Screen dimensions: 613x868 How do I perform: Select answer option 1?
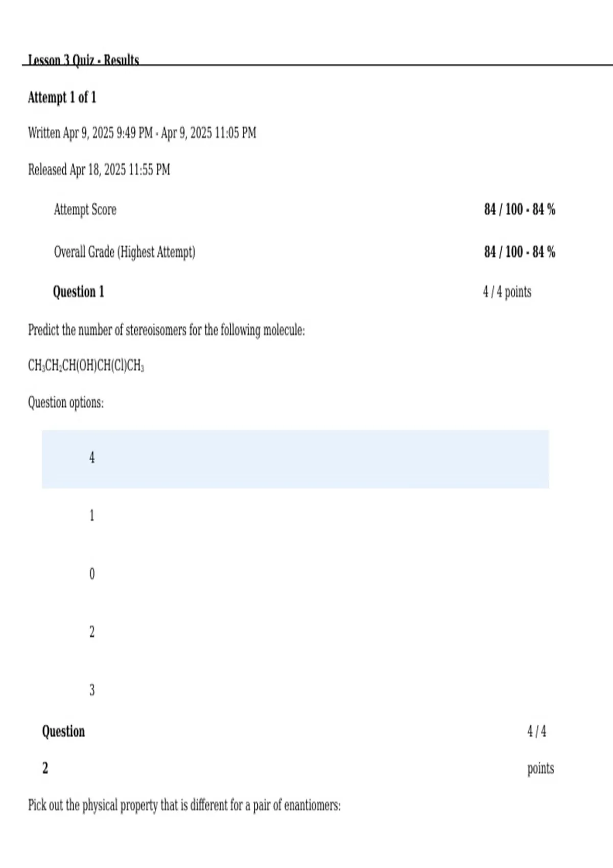coord(92,516)
